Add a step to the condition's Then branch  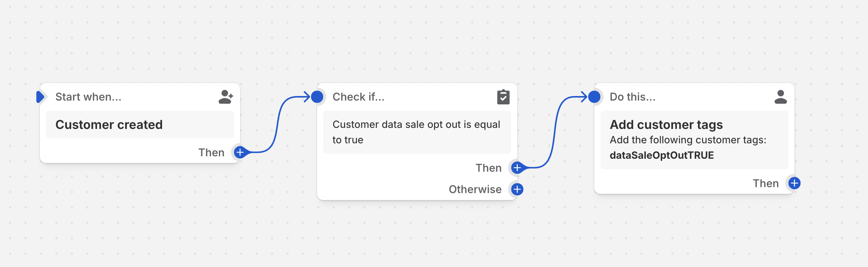[x=517, y=168]
